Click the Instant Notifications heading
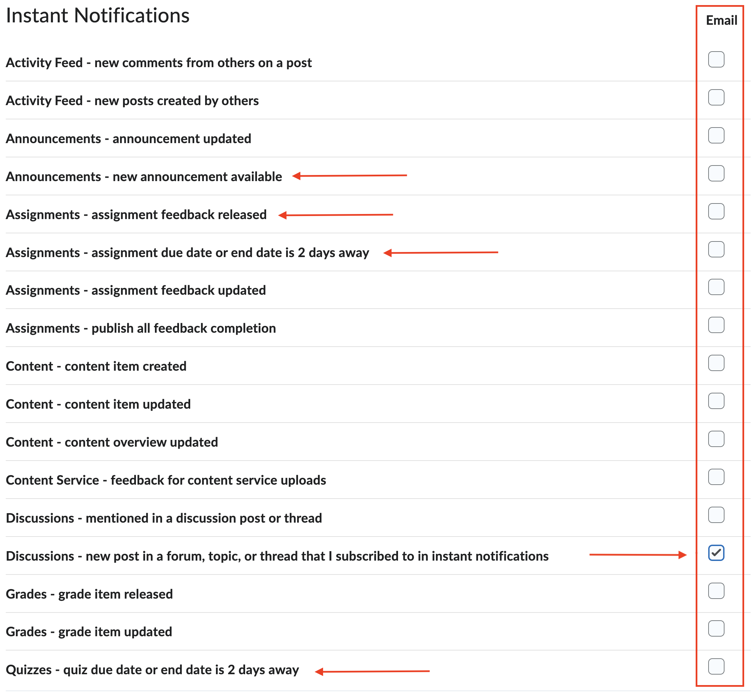Screen dimensions: 755x700 98,16
